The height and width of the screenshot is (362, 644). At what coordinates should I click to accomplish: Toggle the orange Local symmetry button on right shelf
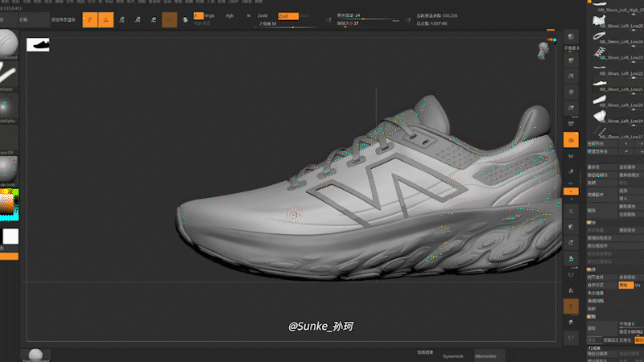pyautogui.click(x=571, y=140)
